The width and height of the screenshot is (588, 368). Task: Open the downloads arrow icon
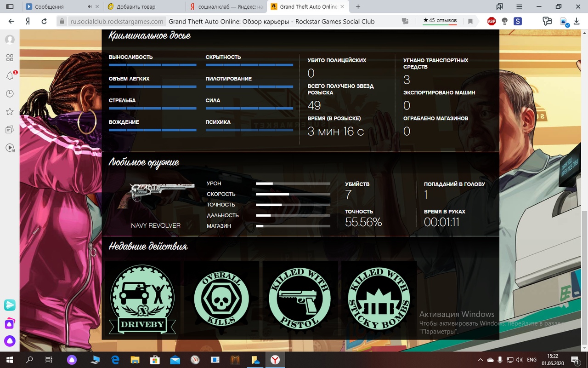point(576,21)
